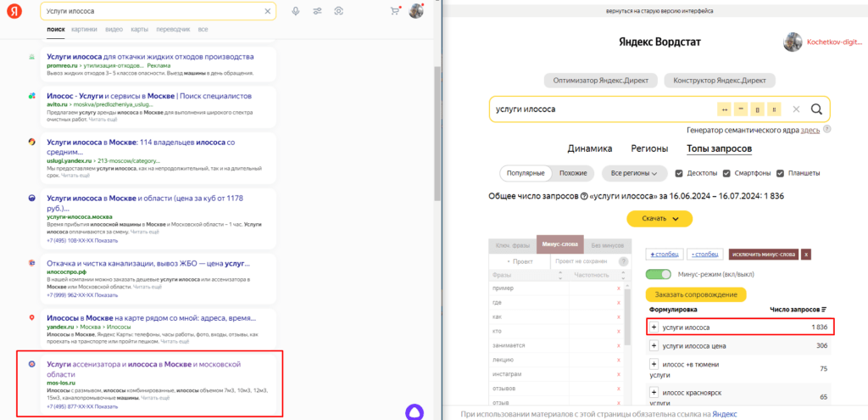Click 'исключить минус-слова' button

(765, 254)
